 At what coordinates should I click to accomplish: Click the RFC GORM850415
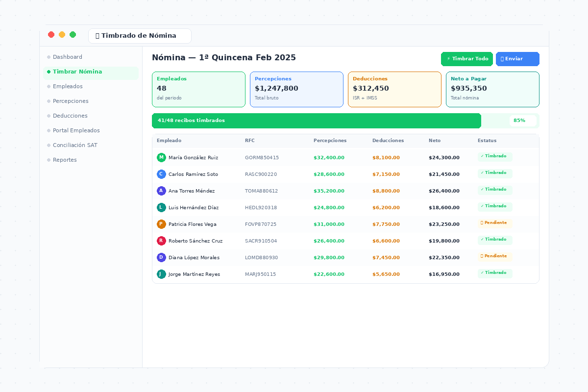tap(262, 158)
